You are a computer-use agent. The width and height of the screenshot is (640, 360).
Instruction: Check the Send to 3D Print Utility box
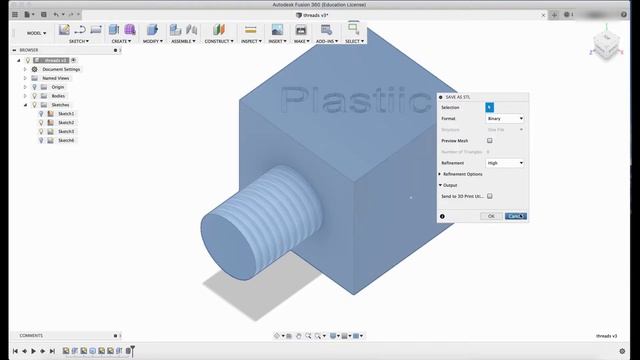pyautogui.click(x=489, y=196)
